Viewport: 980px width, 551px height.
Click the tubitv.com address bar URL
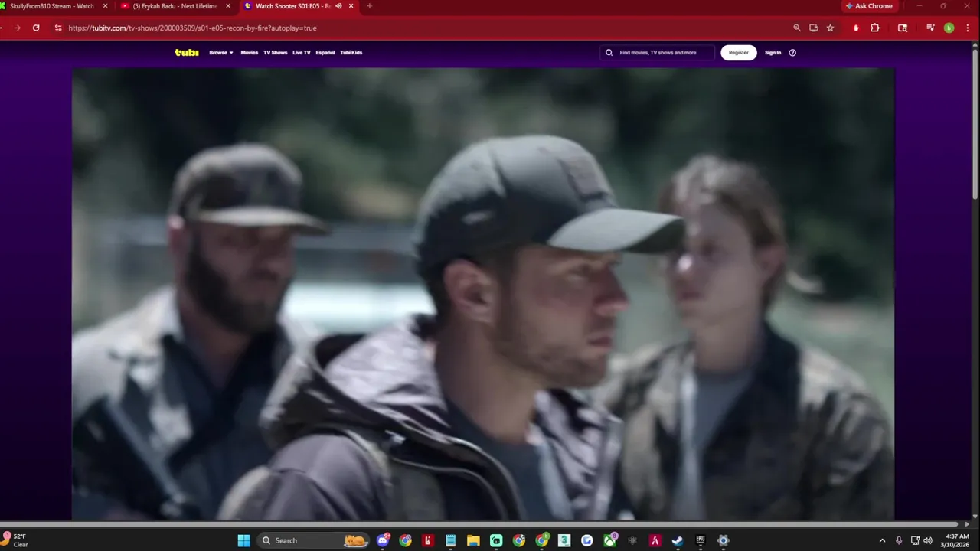pyautogui.click(x=192, y=28)
